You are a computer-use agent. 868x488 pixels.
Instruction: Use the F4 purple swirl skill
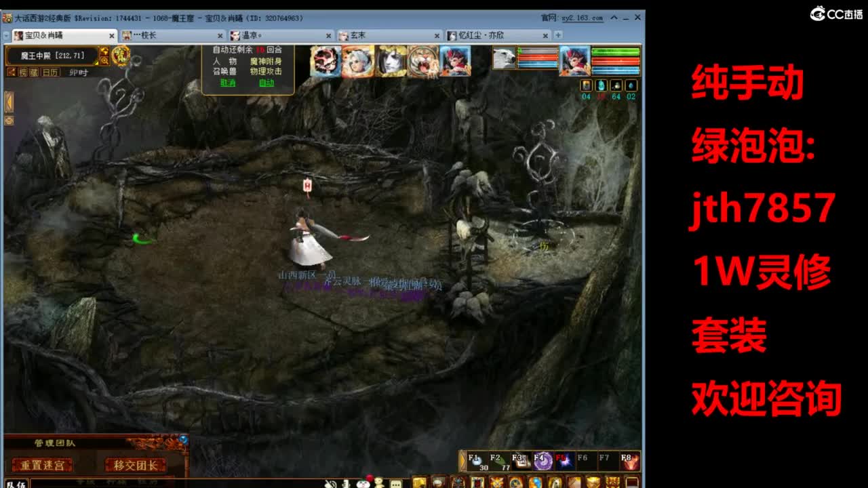pyautogui.click(x=542, y=462)
